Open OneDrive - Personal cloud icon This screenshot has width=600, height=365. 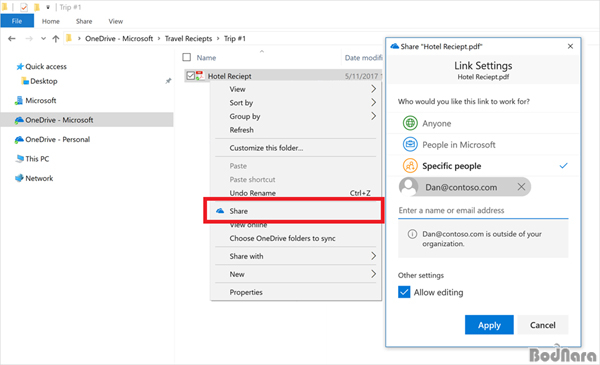click(19, 139)
